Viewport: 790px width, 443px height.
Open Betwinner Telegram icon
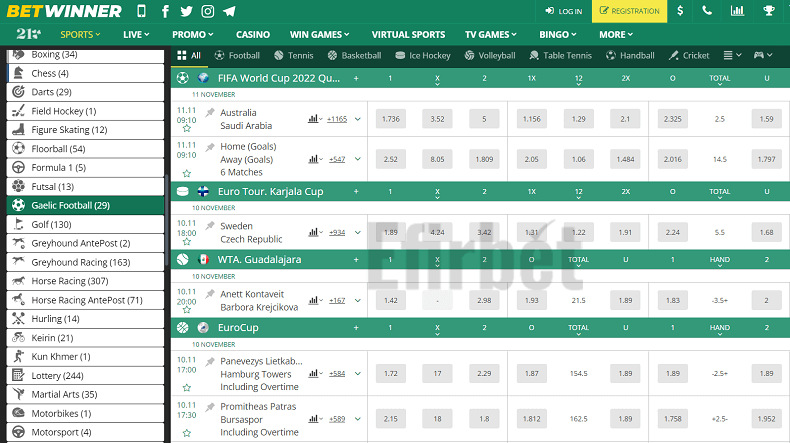(x=229, y=11)
